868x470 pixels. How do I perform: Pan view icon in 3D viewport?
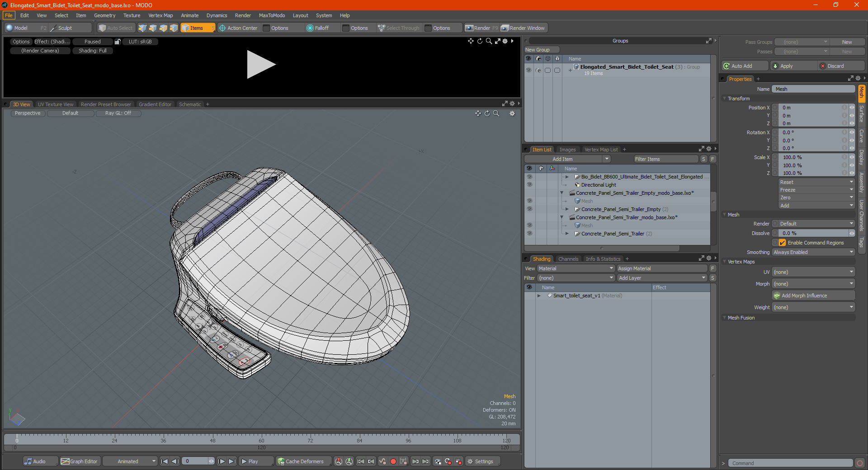[478, 113]
